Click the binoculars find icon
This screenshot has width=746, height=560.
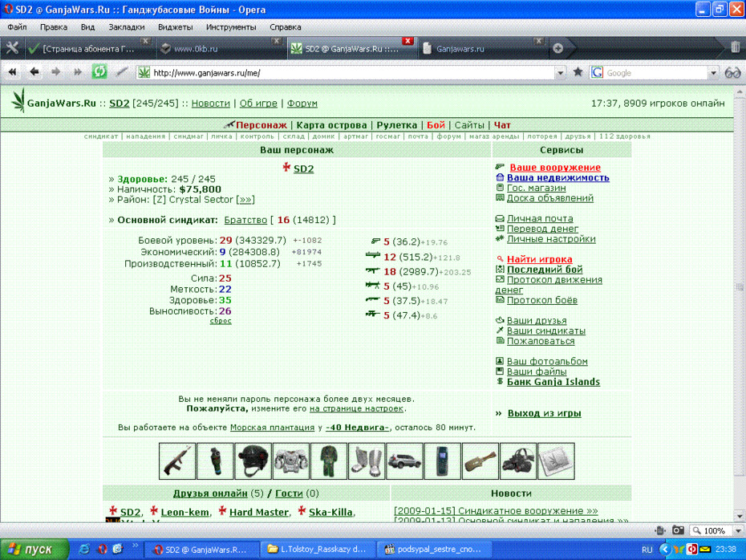point(732,72)
